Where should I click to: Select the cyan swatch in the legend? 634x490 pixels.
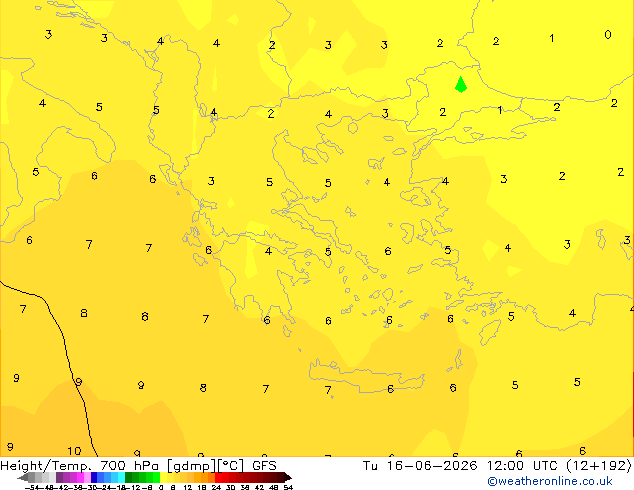click(x=121, y=477)
